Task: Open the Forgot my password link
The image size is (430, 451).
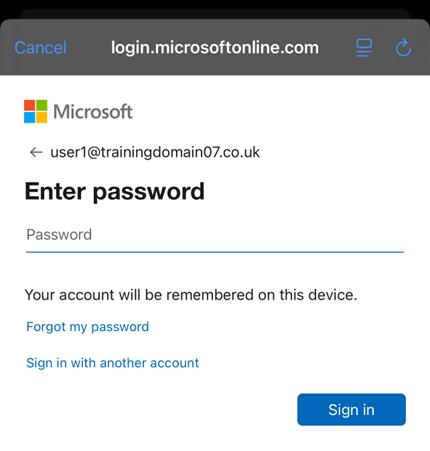Action: [87, 327]
